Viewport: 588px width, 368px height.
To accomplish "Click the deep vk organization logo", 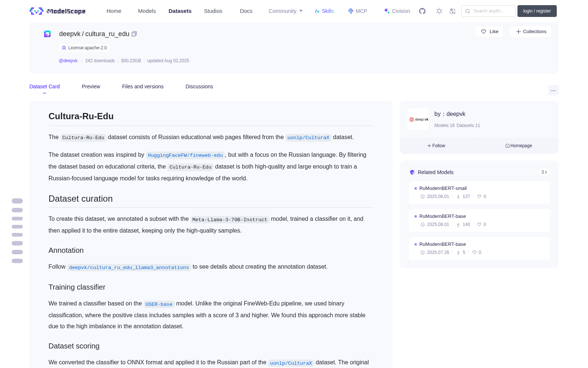I will pos(418,119).
